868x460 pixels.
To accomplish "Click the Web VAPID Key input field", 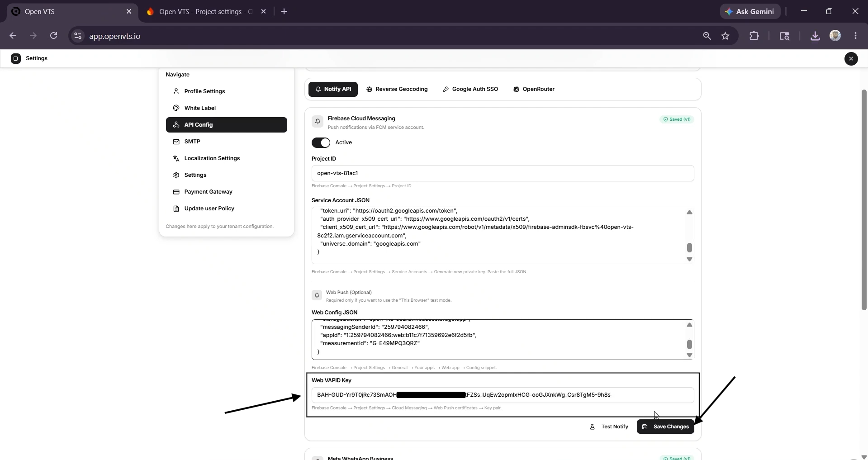I will click(503, 395).
